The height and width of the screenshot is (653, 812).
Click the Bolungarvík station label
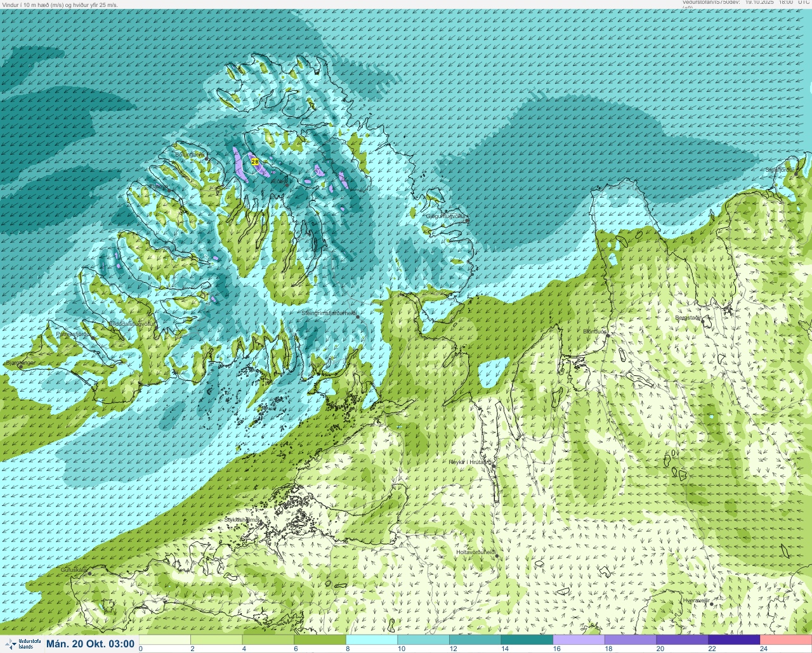click(x=190, y=154)
